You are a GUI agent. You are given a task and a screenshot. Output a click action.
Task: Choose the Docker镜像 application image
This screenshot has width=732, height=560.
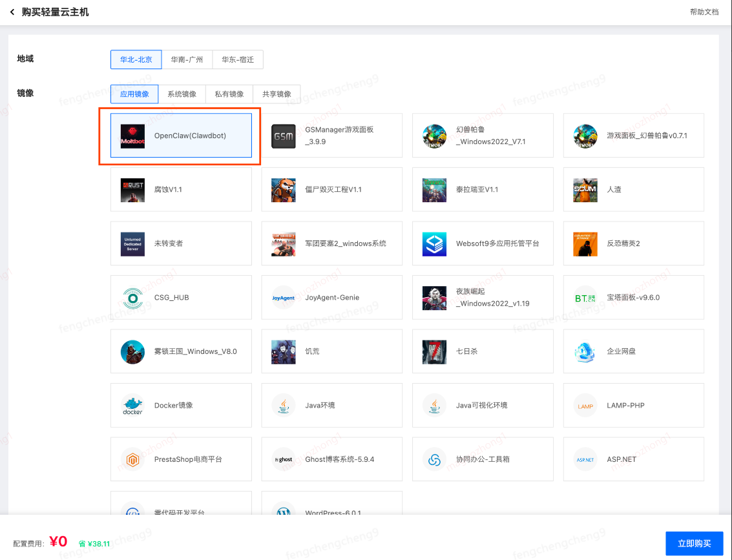pyautogui.click(x=181, y=405)
